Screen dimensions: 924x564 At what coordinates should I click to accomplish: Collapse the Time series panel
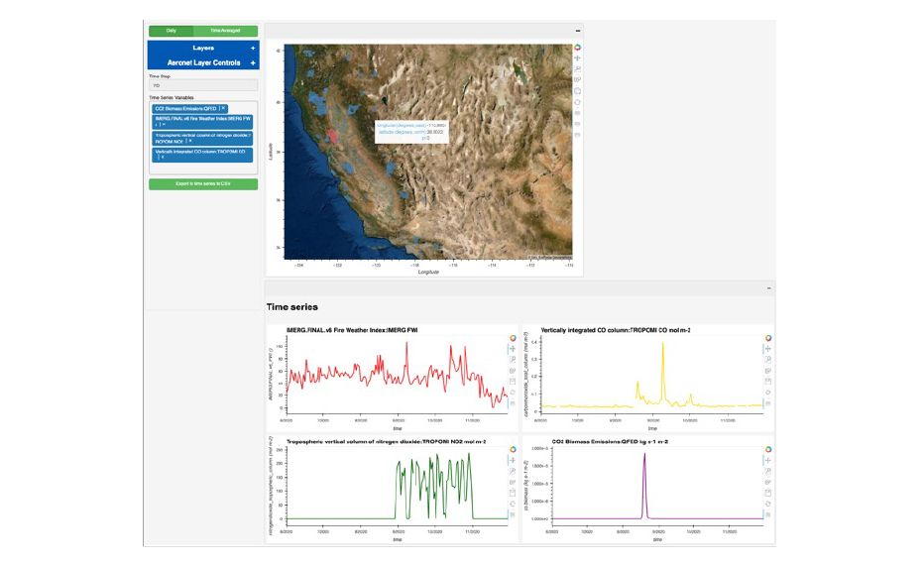(768, 287)
